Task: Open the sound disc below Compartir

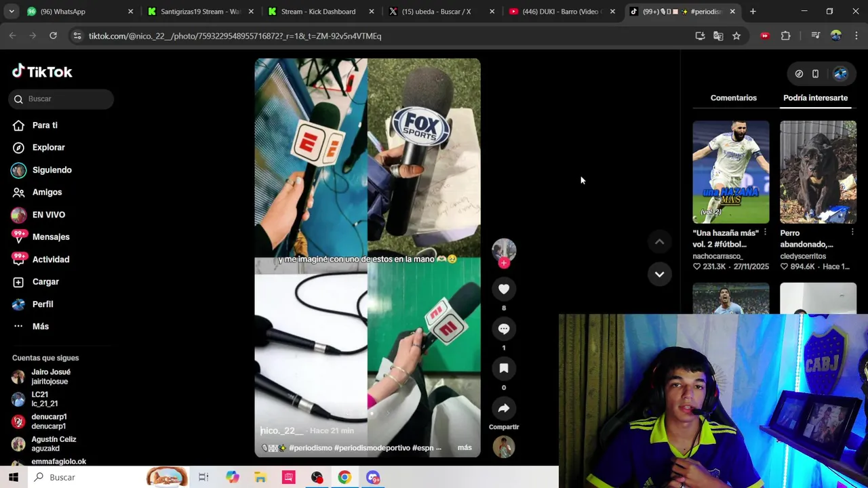Action: (x=504, y=447)
